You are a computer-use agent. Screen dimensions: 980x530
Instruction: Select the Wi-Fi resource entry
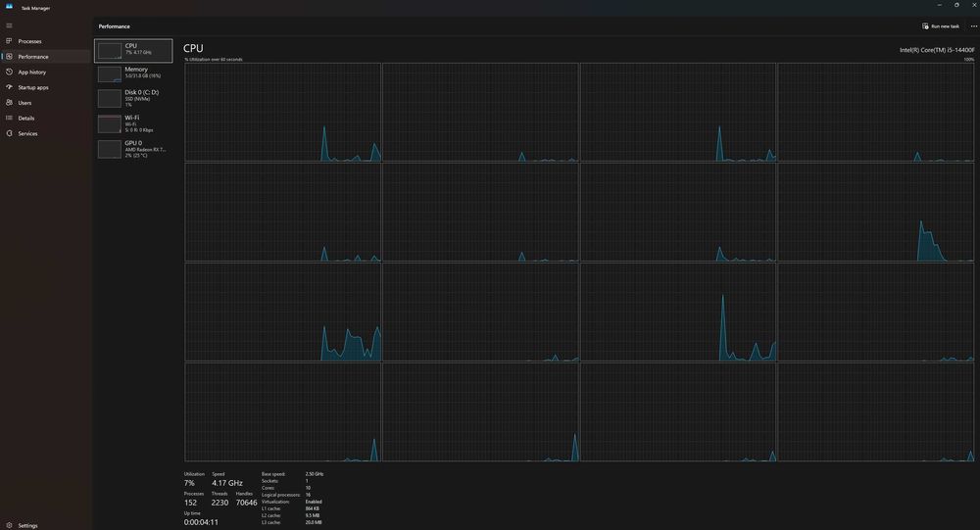tap(133, 123)
